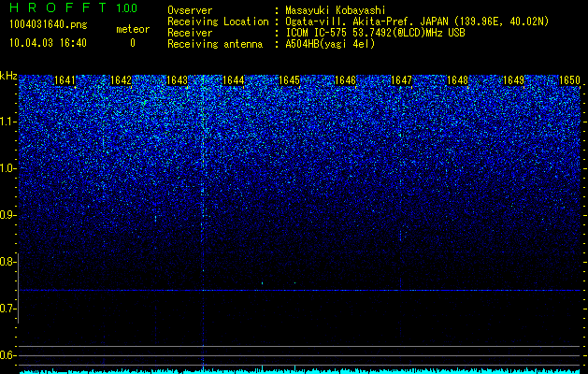The height and width of the screenshot is (374, 588).
Task: Click the 1649 time marker
Action: pos(513,80)
